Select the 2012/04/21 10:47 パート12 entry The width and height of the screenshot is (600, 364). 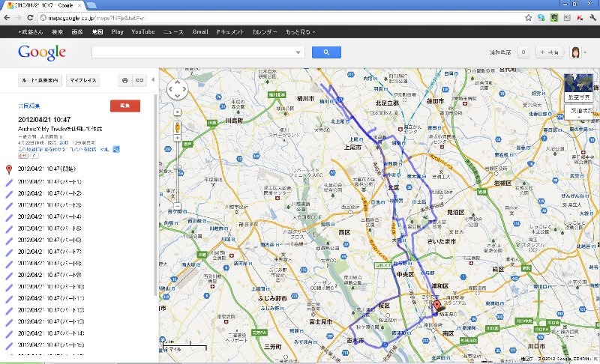tap(51, 310)
